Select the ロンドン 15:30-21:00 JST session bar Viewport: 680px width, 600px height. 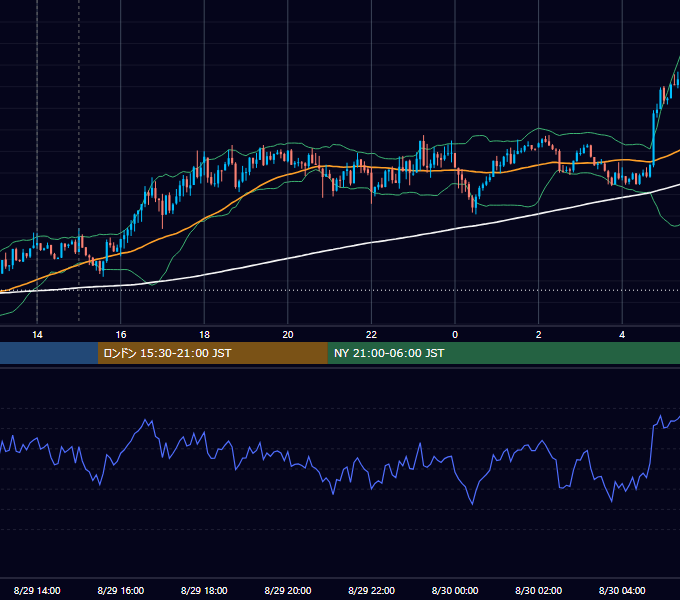point(212,353)
